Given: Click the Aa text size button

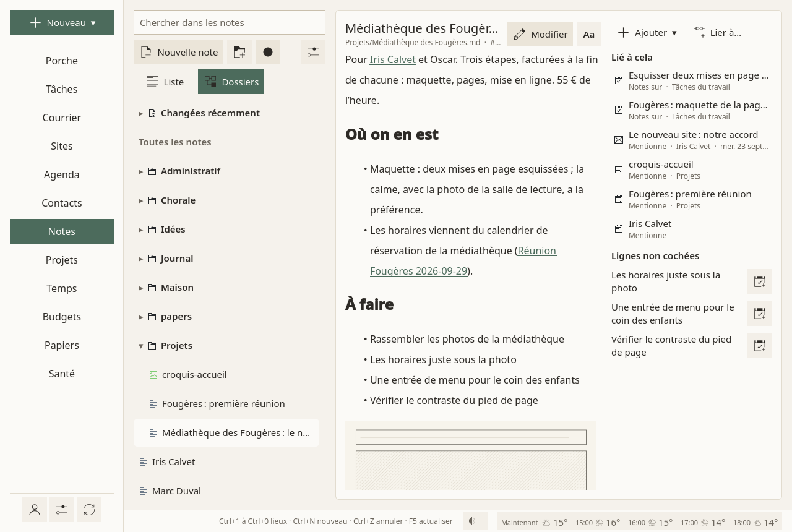Looking at the screenshot, I should pos(589,34).
